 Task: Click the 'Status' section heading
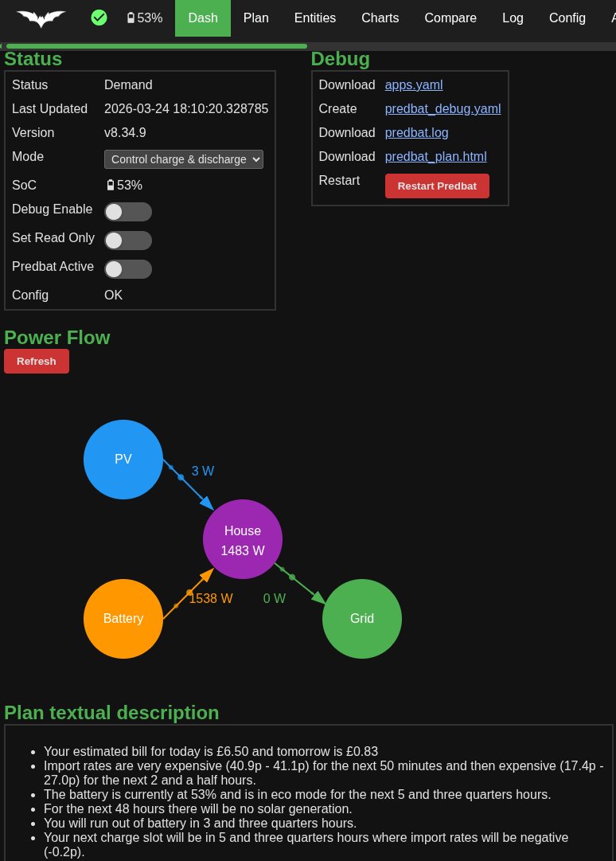(x=33, y=59)
